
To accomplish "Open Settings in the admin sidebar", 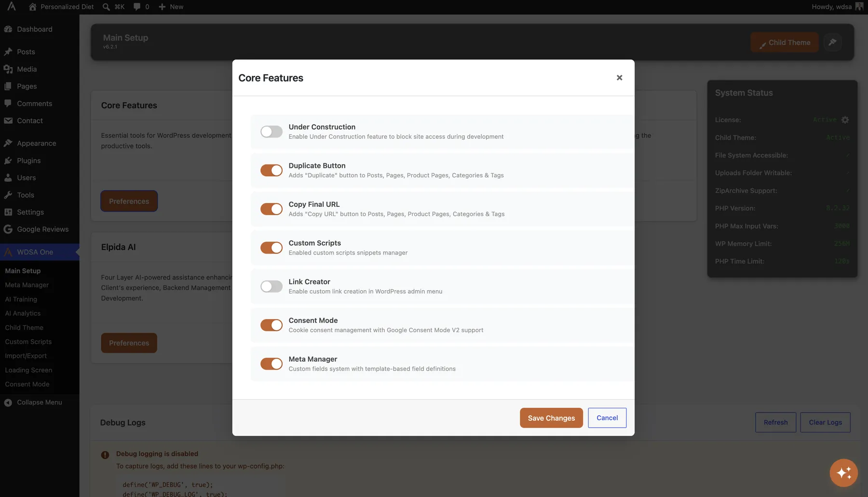I will coord(30,212).
